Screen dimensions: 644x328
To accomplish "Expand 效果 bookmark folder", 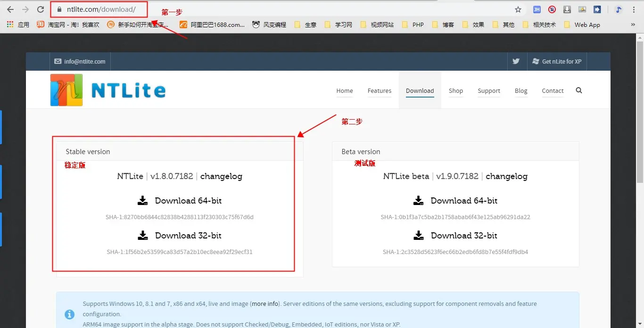I will click(x=473, y=25).
